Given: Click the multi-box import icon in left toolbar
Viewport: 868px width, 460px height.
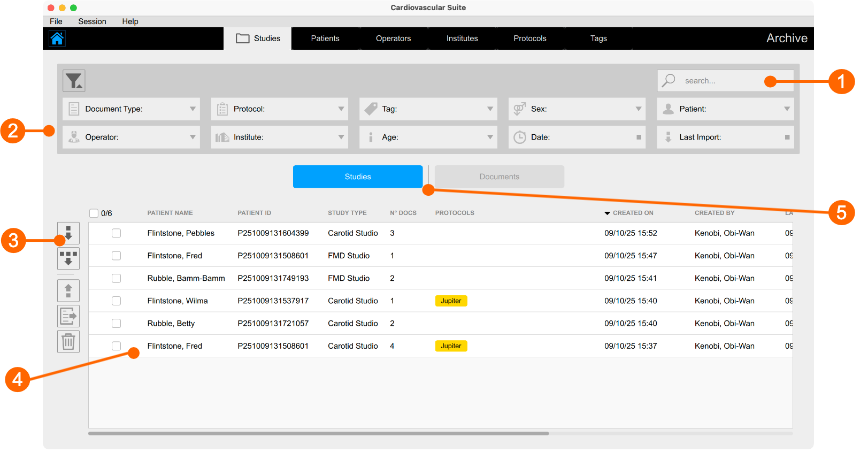Looking at the screenshot, I should pyautogui.click(x=68, y=258).
